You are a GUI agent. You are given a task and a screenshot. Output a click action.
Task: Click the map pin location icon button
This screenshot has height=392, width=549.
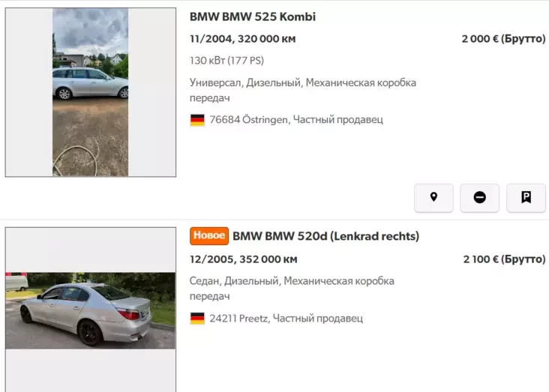pos(433,198)
